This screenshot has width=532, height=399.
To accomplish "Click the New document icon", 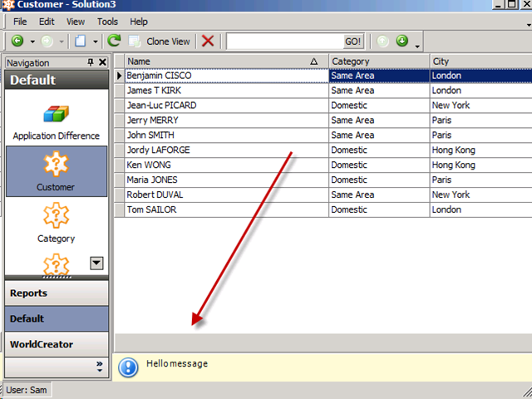I will coord(81,41).
